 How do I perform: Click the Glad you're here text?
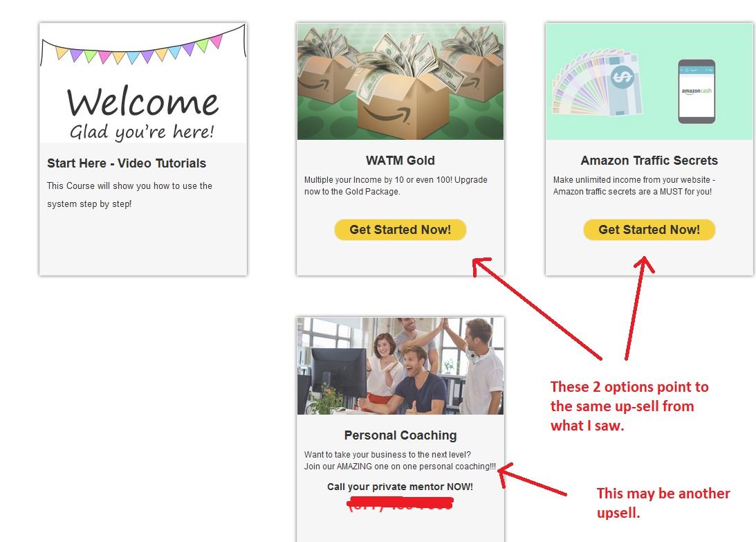(142, 132)
